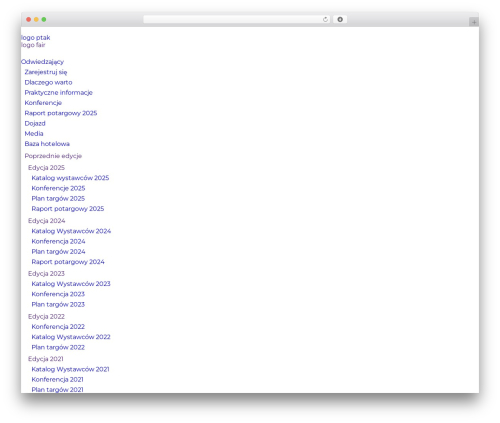Open the Odwiedzający menu item

[42, 62]
